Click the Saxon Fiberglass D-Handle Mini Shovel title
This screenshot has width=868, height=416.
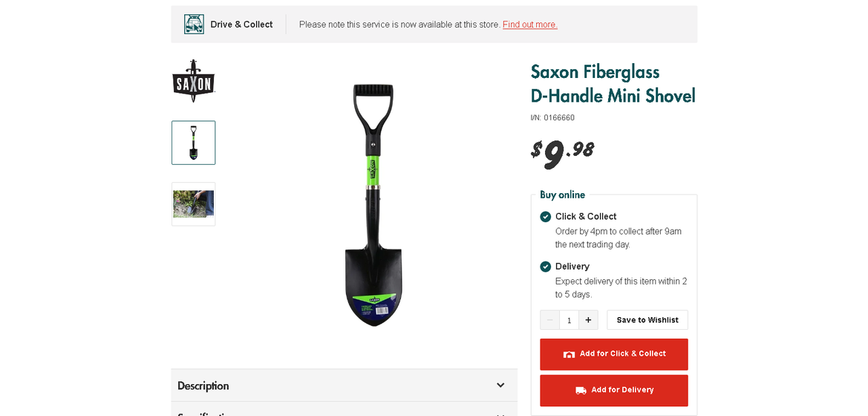613,84
